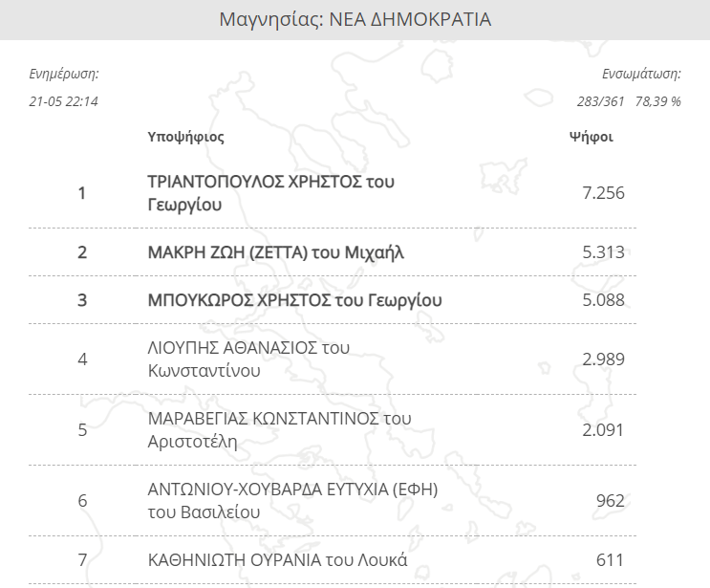This screenshot has height=588, width=710.
Task: Click the Ενσωμάτωση value 283/361 78,39 %
Action: click(x=629, y=101)
